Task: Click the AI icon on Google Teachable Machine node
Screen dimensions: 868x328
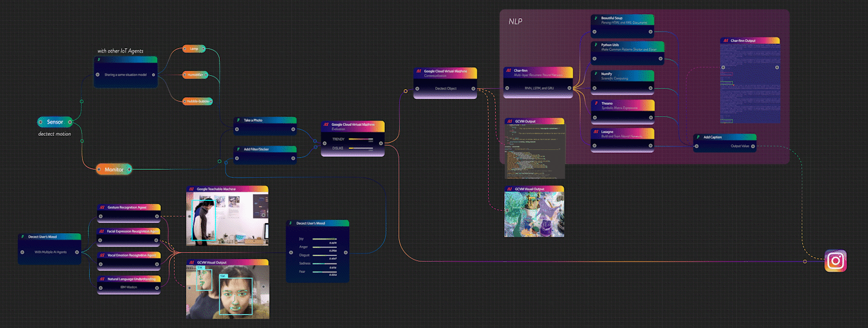Action: (191, 189)
